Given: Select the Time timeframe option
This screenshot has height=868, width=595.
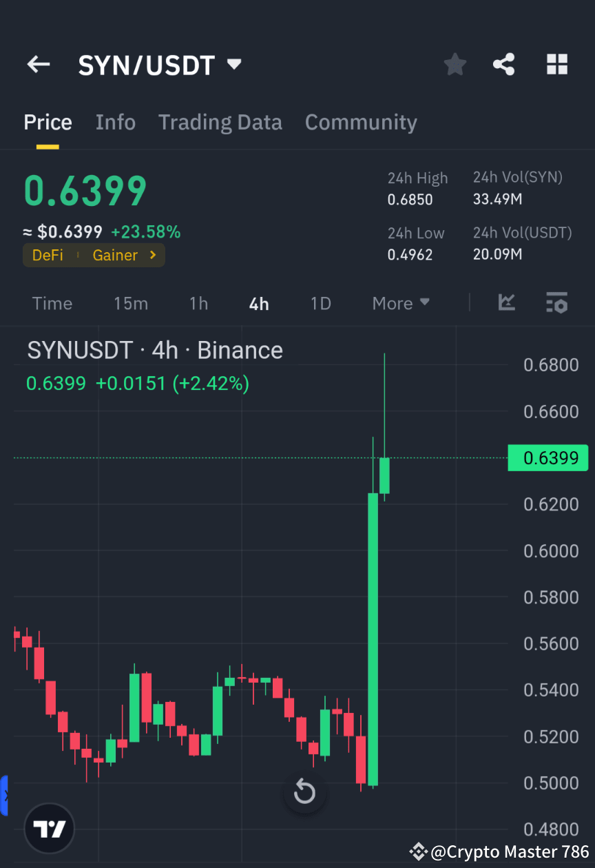Looking at the screenshot, I should click(x=52, y=303).
